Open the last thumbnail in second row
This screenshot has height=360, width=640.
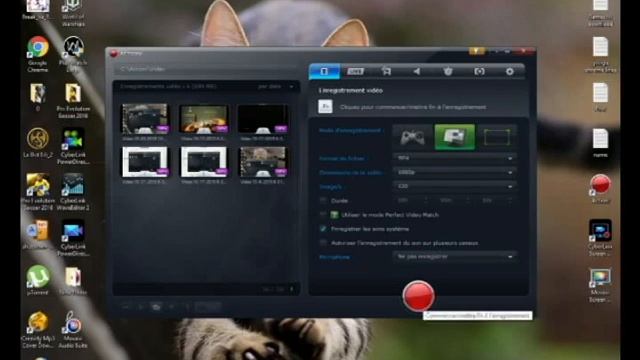coord(263,162)
